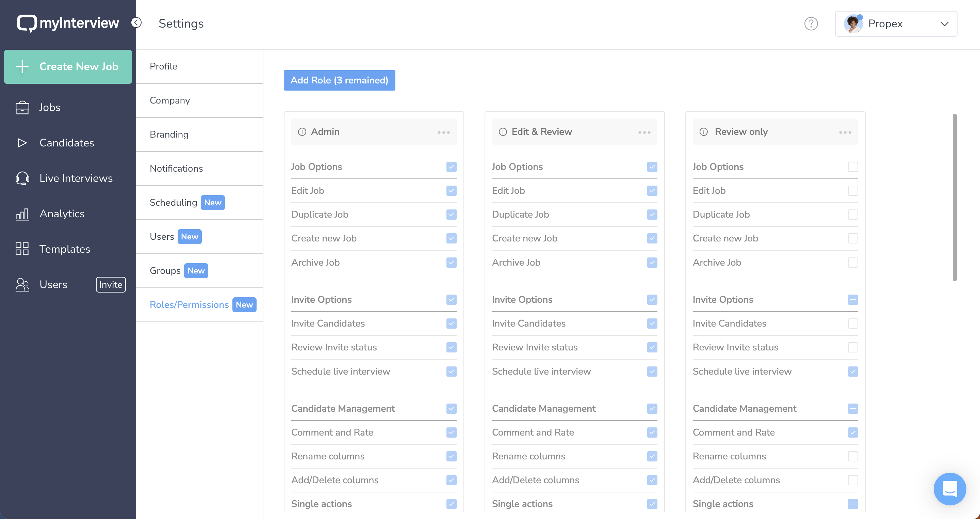This screenshot has width=980, height=519.
Task: Click the Invite button beside Users
Action: 110,284
